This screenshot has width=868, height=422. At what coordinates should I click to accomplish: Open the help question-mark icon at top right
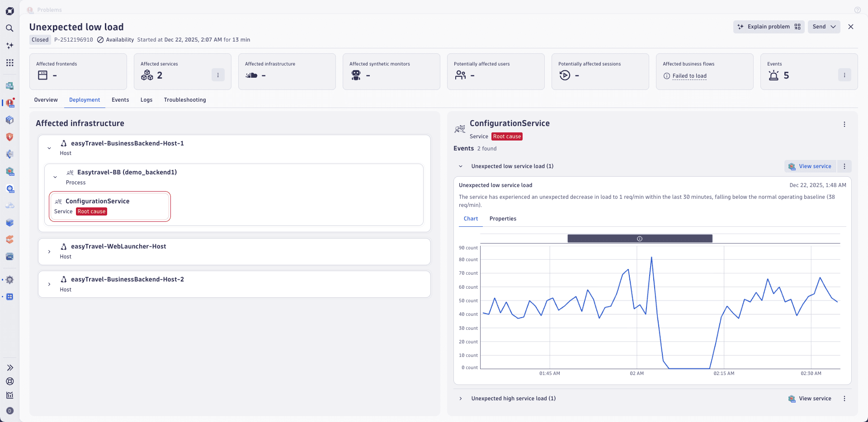858,9
